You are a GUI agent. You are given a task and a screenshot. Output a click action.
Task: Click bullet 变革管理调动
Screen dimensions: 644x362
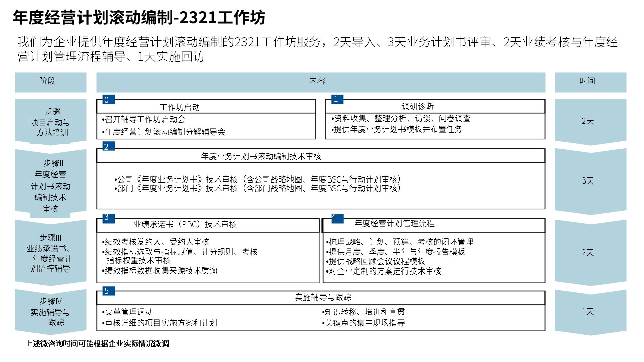127,312
